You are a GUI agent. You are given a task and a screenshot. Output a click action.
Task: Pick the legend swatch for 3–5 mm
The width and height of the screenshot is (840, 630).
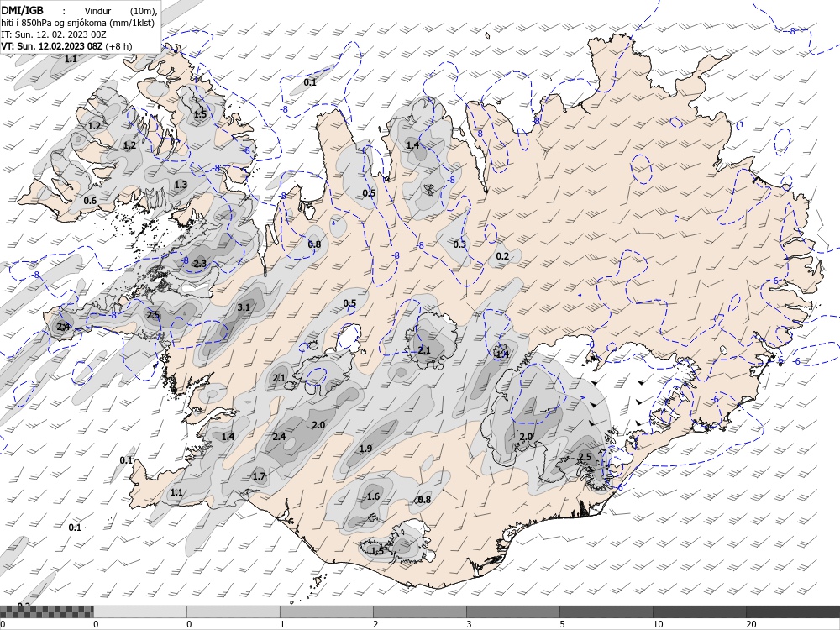[x=512, y=612]
